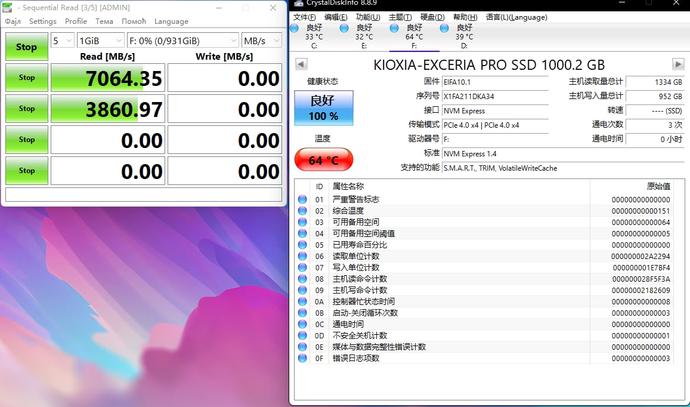
Task: Click the fourth Stop button in CrystalDiskMark
Action: coord(26,139)
